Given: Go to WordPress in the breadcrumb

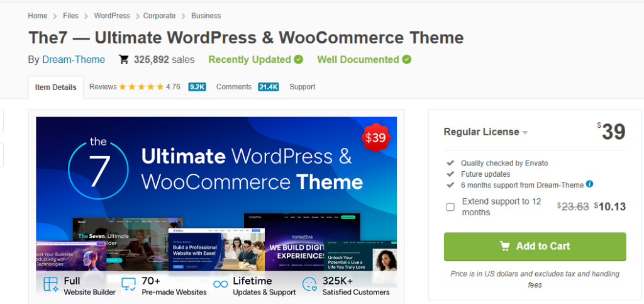Looking at the screenshot, I should (112, 15).
